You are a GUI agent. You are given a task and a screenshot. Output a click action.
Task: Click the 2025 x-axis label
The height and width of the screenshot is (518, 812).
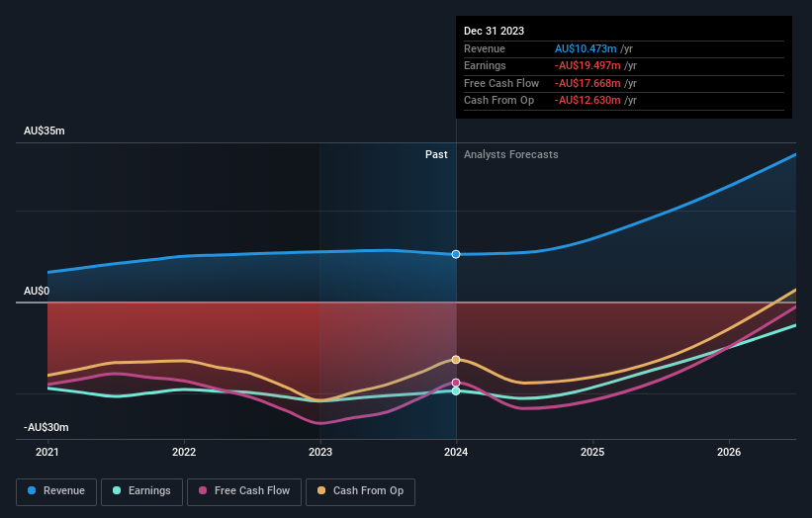pyautogui.click(x=592, y=452)
